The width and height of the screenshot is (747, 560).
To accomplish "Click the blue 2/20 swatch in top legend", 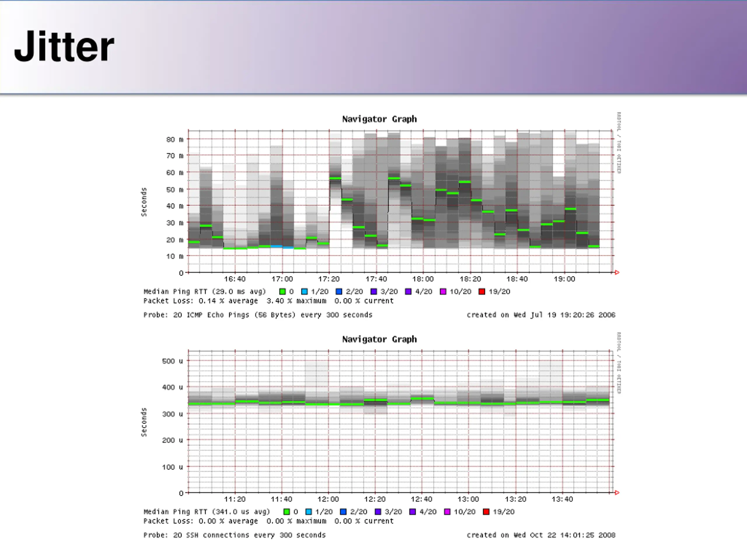I will coord(339,292).
